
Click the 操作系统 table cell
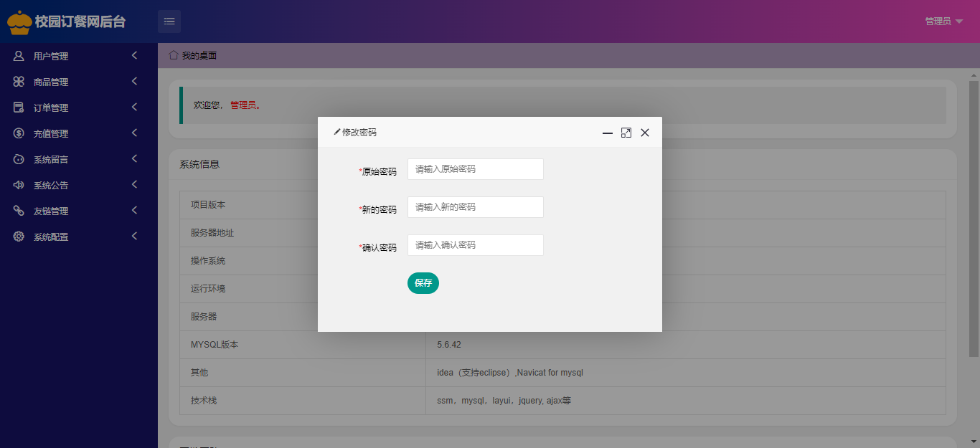pos(303,261)
